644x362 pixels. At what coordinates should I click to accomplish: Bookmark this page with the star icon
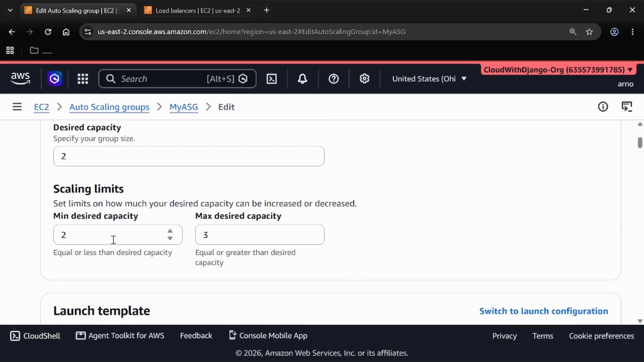tap(589, 32)
